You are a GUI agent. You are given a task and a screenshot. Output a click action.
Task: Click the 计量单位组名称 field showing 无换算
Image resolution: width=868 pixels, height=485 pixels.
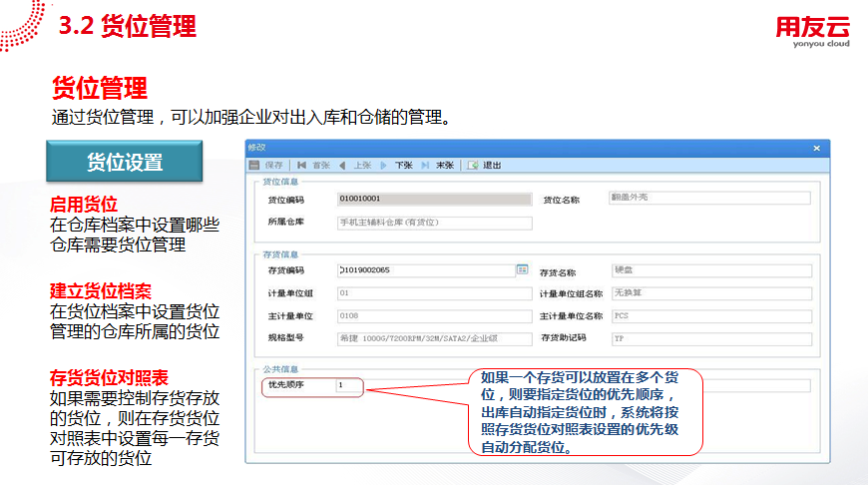point(712,293)
